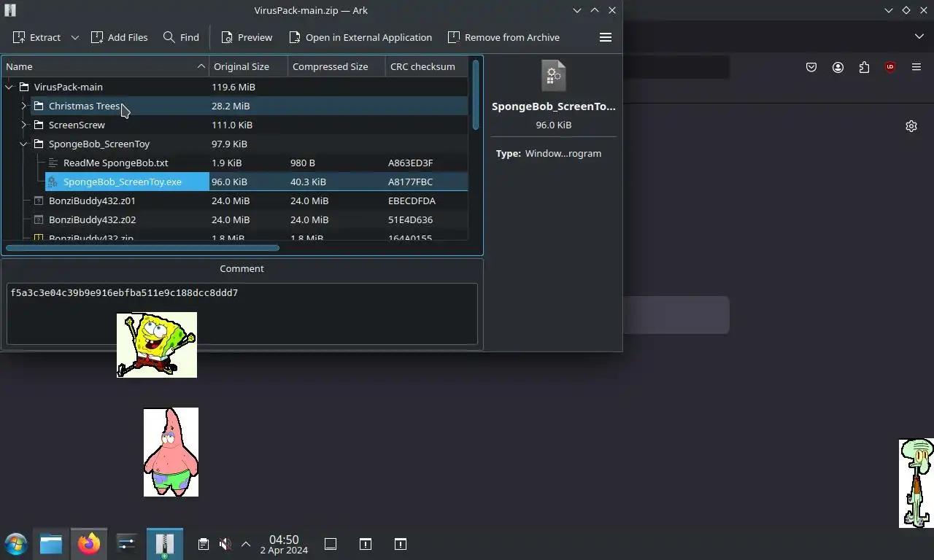934x560 pixels.
Task: Click the Ark archive taskbar icon
Action: 165,544
